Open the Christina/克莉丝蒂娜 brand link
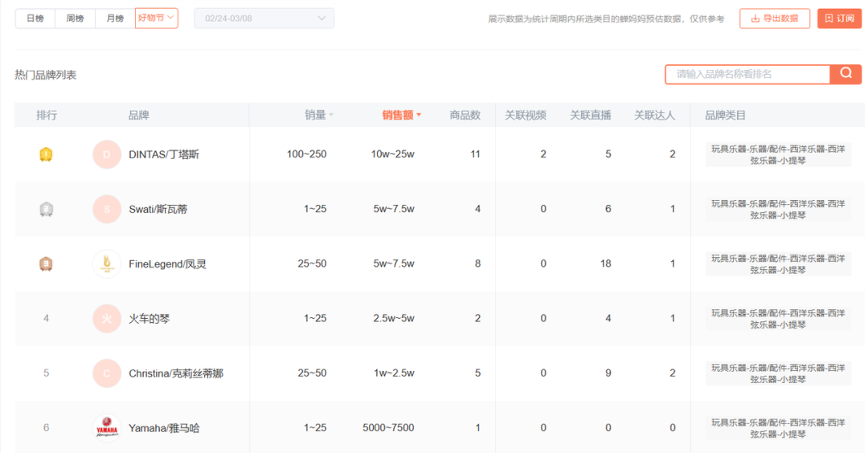868x453 pixels. coord(176,373)
